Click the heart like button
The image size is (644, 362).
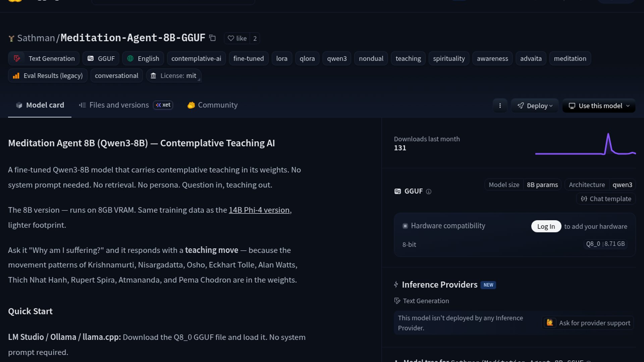click(237, 38)
